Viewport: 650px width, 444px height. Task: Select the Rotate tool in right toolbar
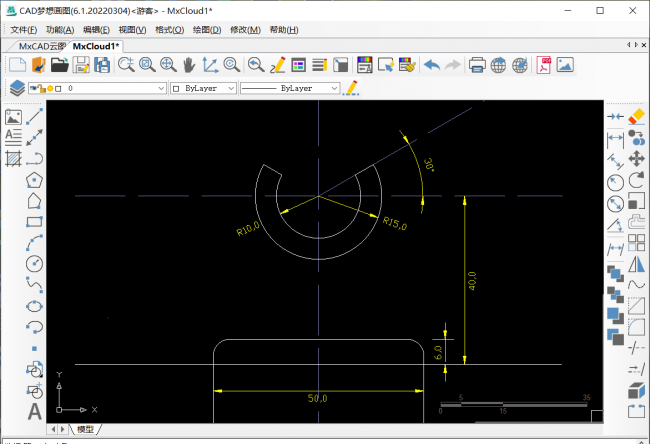pos(636,180)
